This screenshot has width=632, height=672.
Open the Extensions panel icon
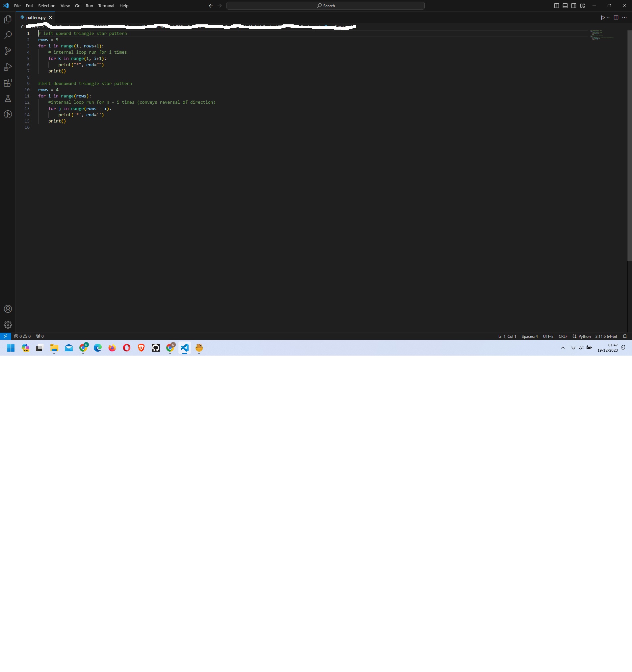[x=8, y=82]
